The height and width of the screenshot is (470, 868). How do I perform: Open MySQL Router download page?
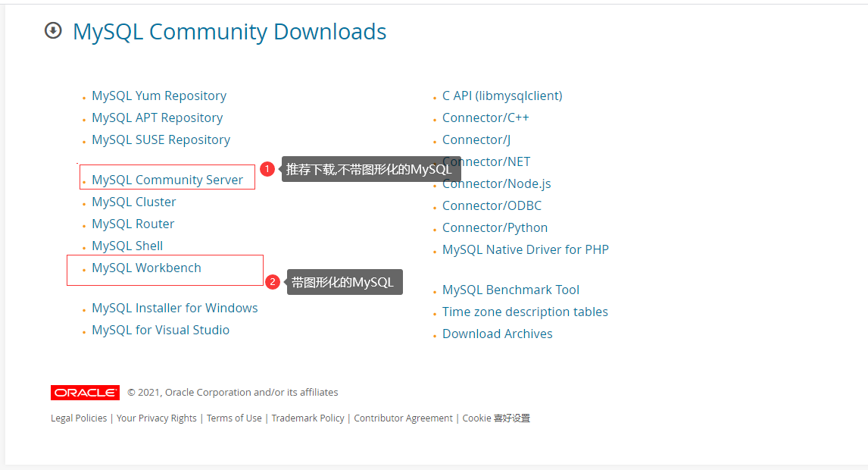tap(133, 224)
